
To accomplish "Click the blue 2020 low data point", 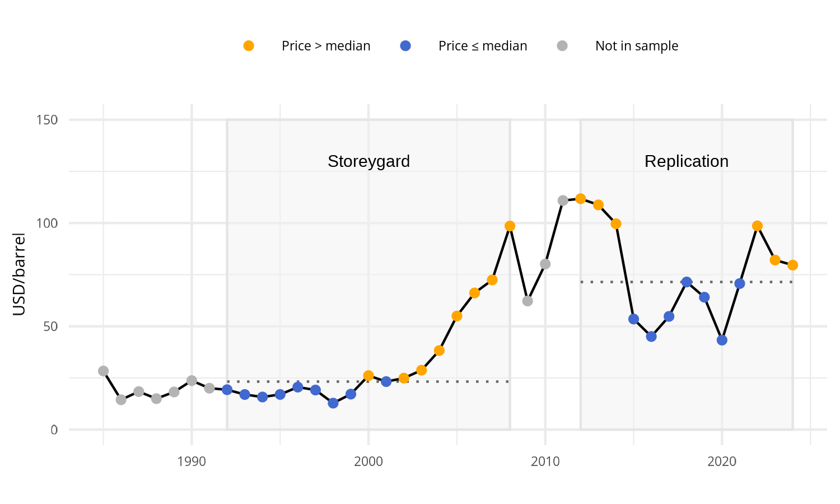I will pyautogui.click(x=722, y=340).
